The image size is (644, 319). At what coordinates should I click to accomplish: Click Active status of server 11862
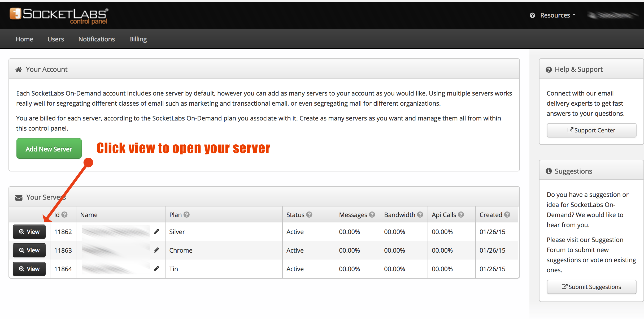click(x=295, y=232)
